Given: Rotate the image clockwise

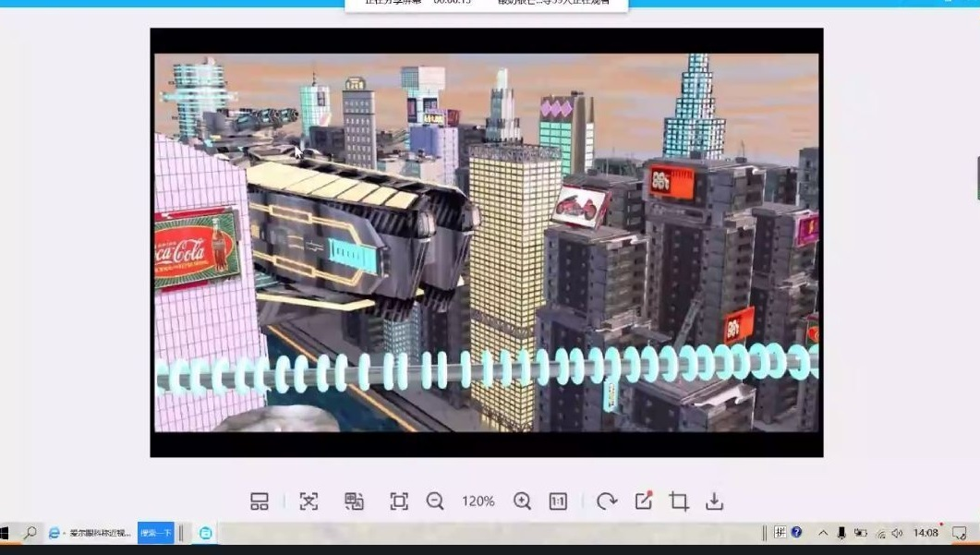Looking at the screenshot, I should 606,501.
